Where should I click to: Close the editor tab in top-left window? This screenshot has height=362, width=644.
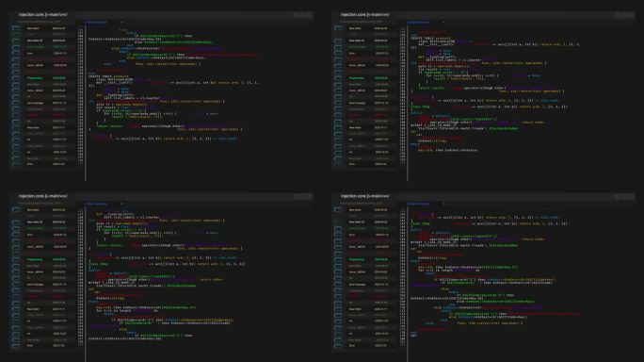coord(122,23)
